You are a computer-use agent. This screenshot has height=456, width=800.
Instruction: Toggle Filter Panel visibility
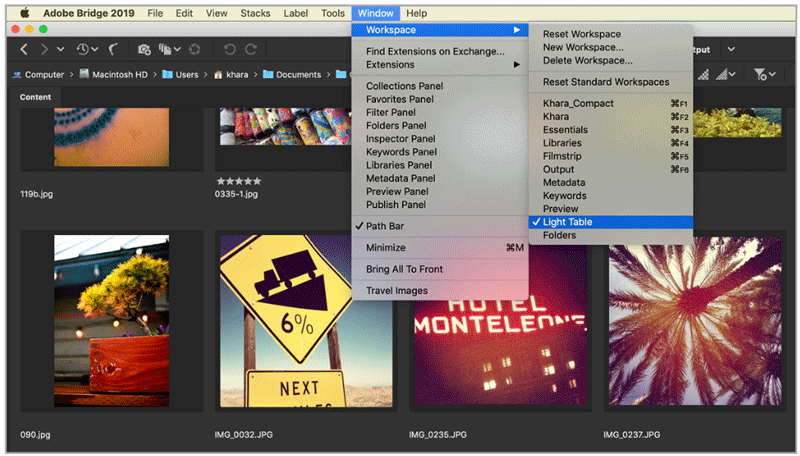tap(440, 113)
